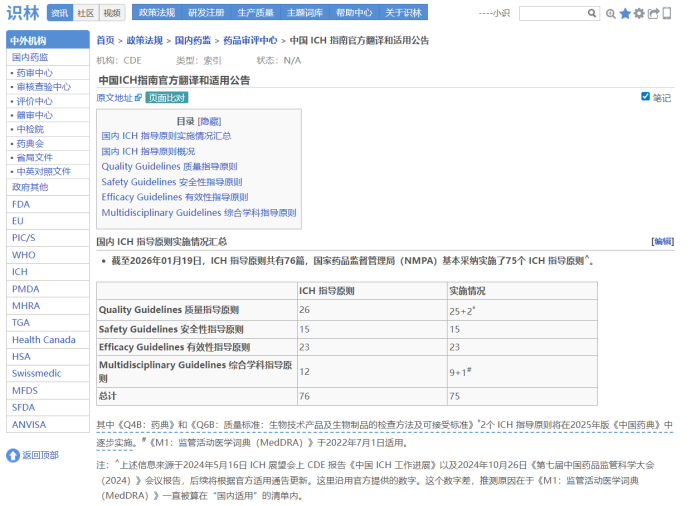
Task: Click the 返回顶部 up-arrow icon
Action: (13, 455)
